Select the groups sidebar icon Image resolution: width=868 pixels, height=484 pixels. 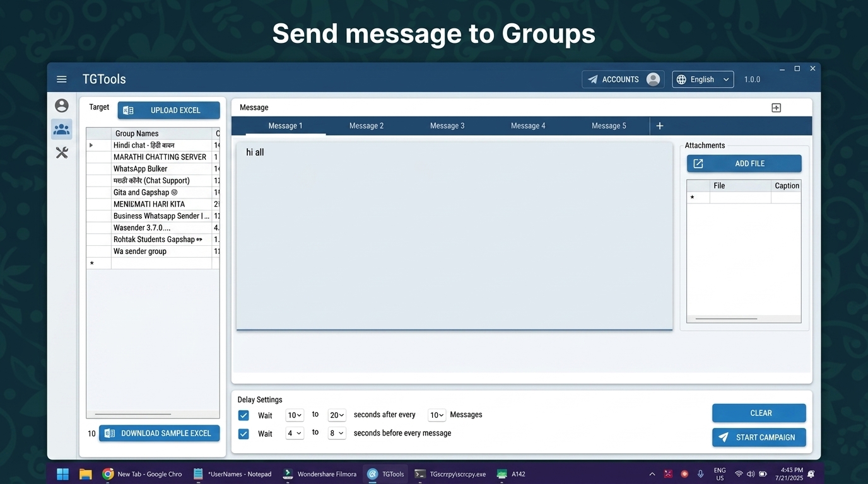(x=61, y=129)
